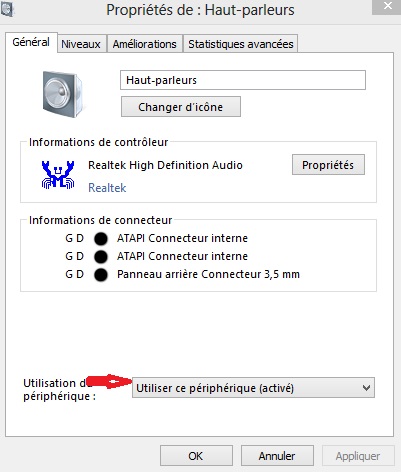Close the Haut-parleurs properties window
The width and height of the screenshot is (401, 472).
[x=387, y=7]
